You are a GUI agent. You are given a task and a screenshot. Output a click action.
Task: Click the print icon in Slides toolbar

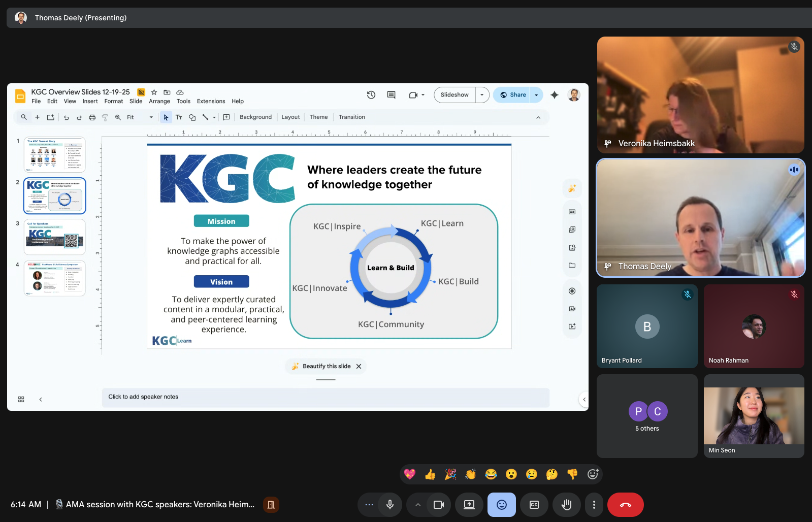point(92,117)
